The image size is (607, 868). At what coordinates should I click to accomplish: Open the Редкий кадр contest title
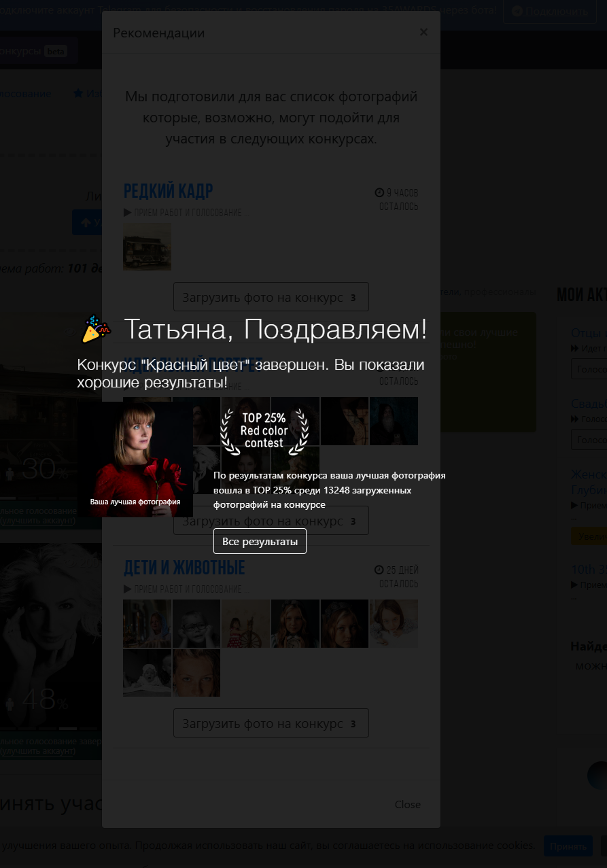click(x=168, y=190)
